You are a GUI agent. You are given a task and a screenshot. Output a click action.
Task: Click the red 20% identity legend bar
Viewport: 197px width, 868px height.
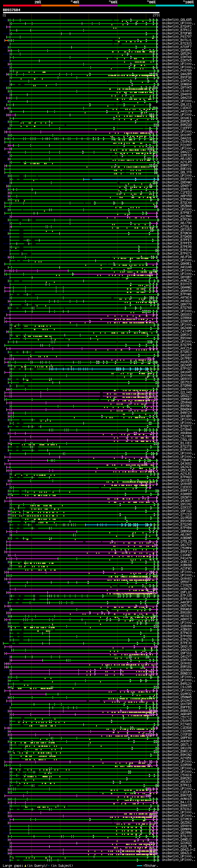click(22, 6)
